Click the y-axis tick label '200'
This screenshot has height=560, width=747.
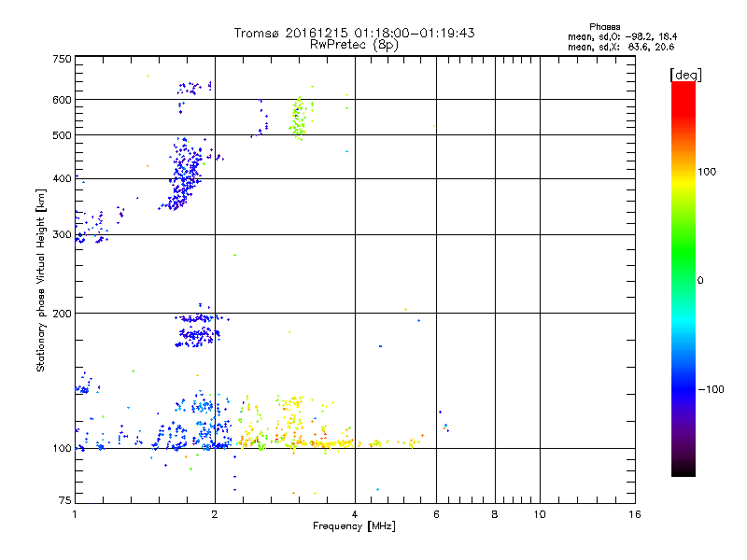(62, 314)
